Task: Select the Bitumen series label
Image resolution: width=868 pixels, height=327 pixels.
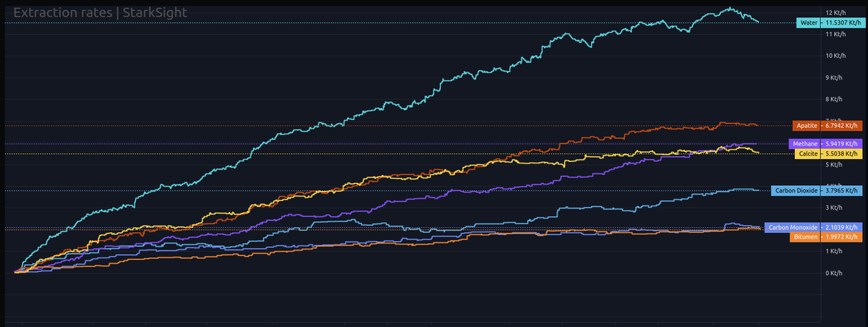Action: [x=807, y=237]
